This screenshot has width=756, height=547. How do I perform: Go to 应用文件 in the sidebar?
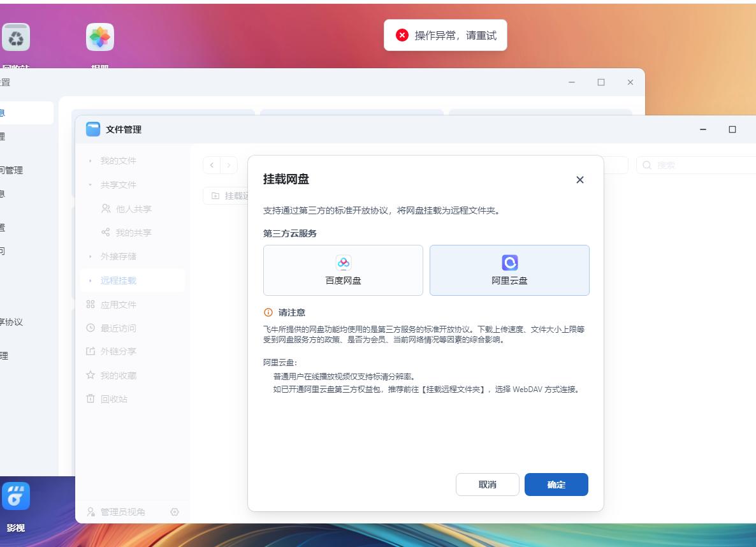click(x=112, y=304)
